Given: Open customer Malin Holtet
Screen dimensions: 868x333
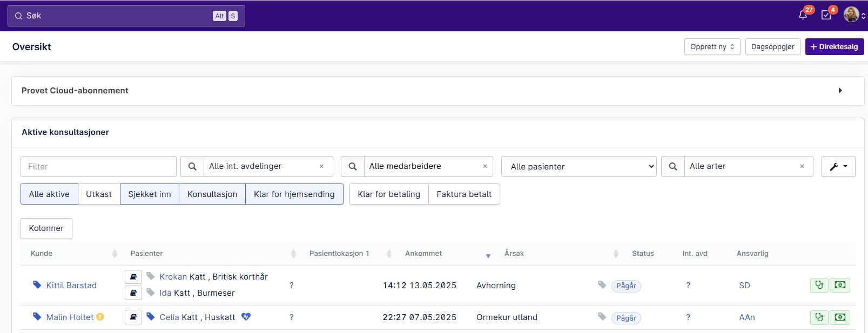Looking at the screenshot, I should (x=70, y=317).
